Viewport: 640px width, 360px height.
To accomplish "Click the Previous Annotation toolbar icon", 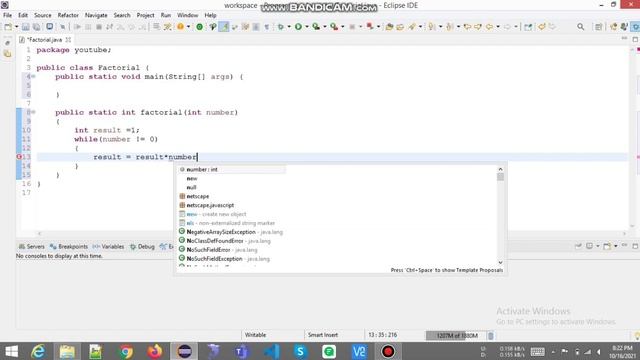I will (x=450, y=27).
